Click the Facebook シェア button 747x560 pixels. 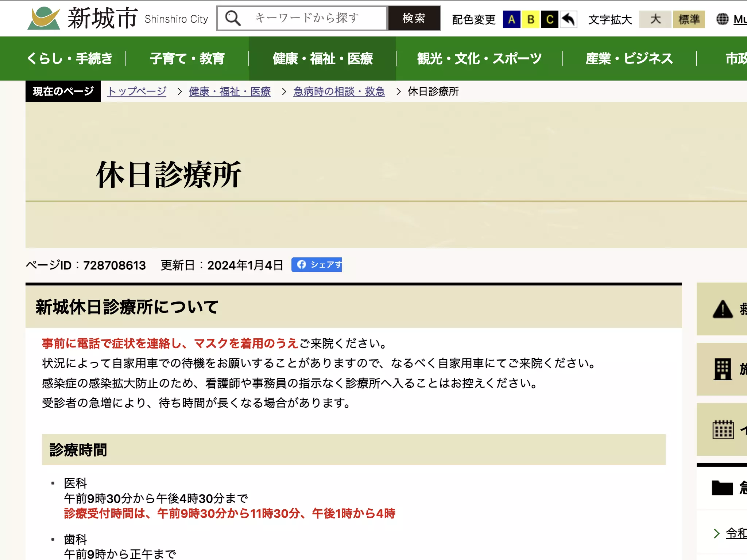click(317, 265)
